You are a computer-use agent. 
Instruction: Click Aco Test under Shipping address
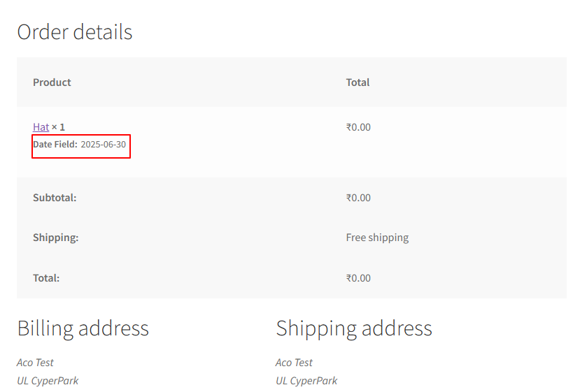[x=294, y=363]
